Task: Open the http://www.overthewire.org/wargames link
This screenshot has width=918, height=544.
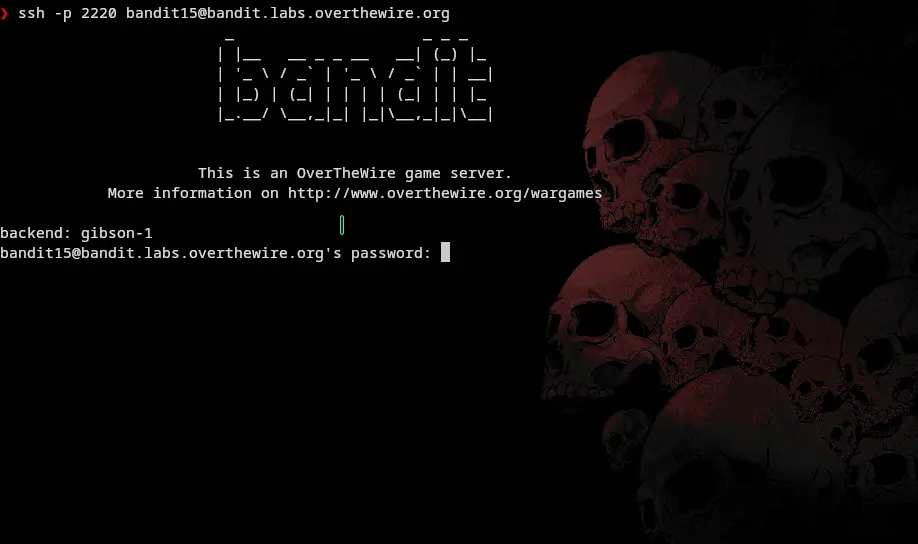Action: [x=445, y=193]
